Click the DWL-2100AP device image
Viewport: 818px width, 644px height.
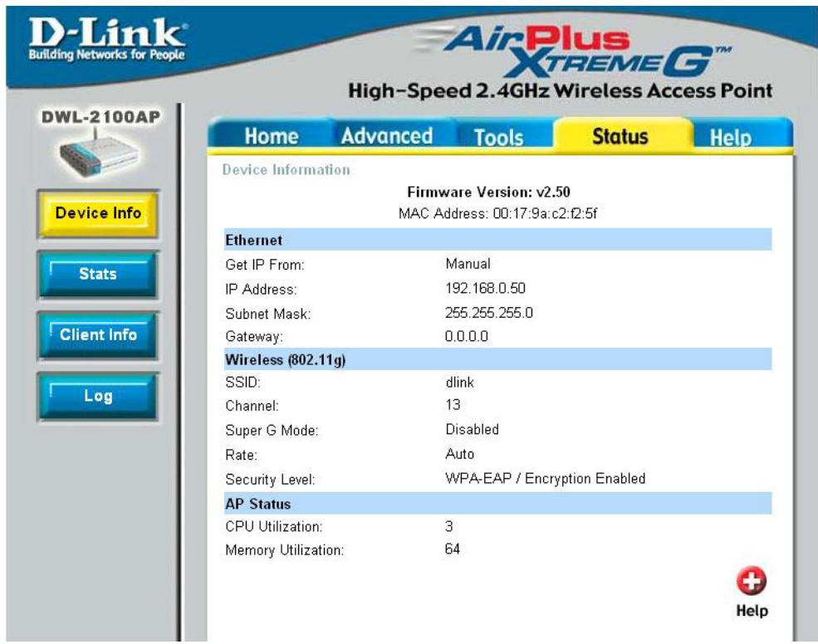99,155
